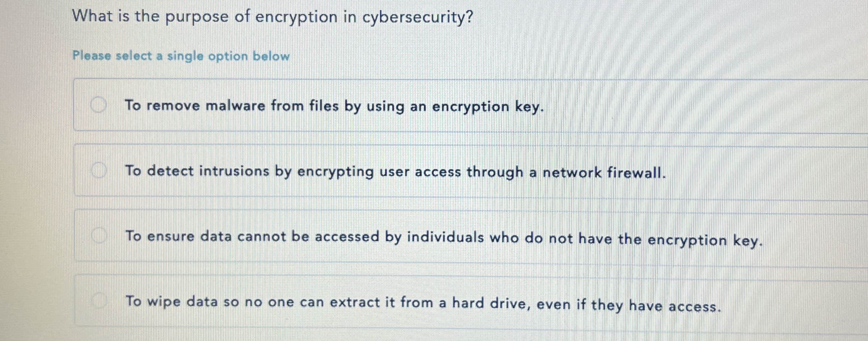Click the blue 'Please select a single option below' text
Screen dimensions: 868x341
180,56
